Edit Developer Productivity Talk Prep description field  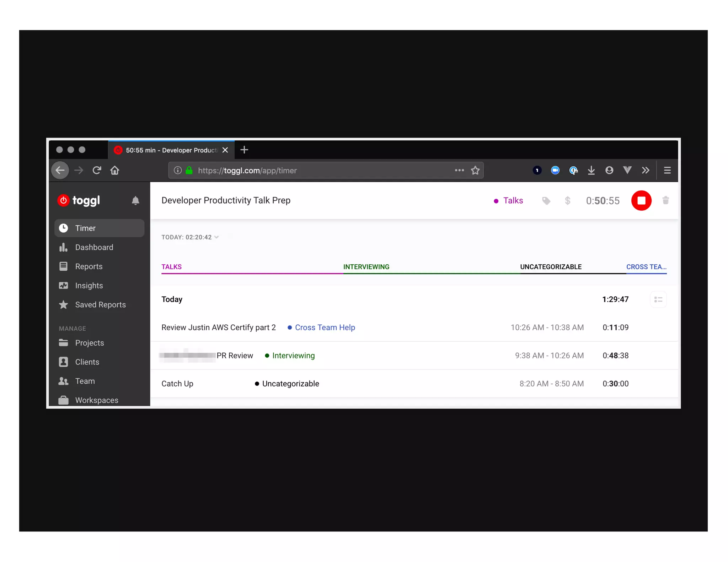[226, 201]
